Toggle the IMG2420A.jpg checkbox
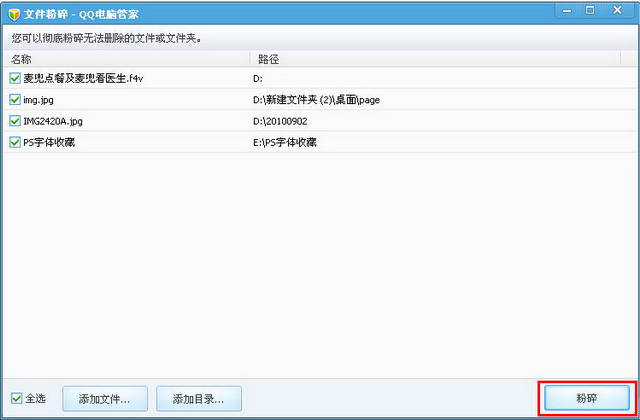 [x=15, y=121]
